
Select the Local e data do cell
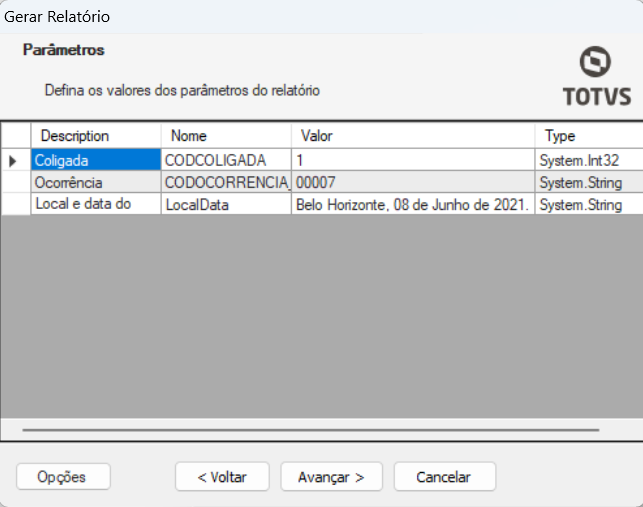pos(96,204)
